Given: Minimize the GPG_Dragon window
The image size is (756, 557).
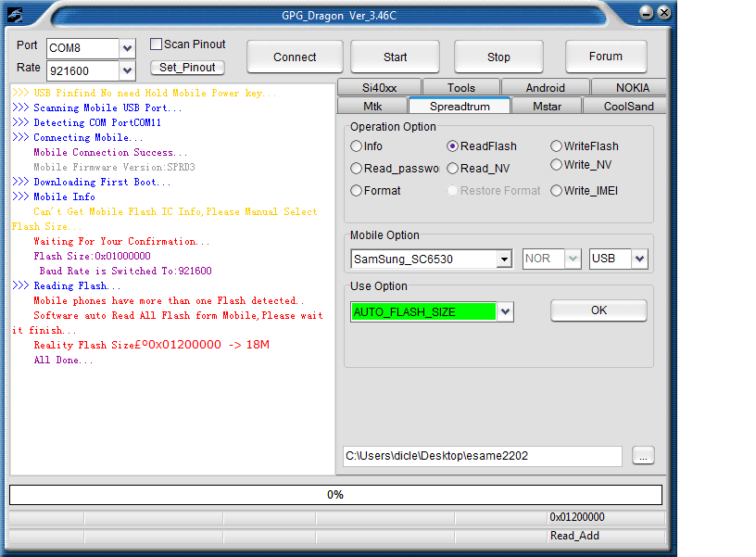Looking at the screenshot, I should point(646,13).
